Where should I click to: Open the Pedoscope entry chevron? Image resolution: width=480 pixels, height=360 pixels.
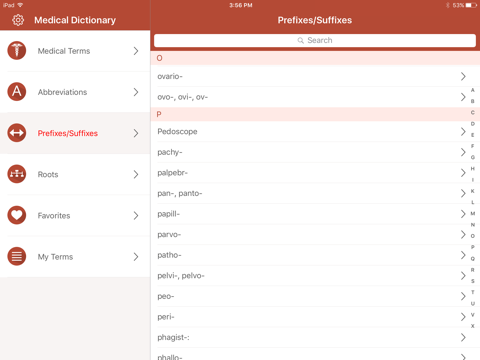pos(463,131)
